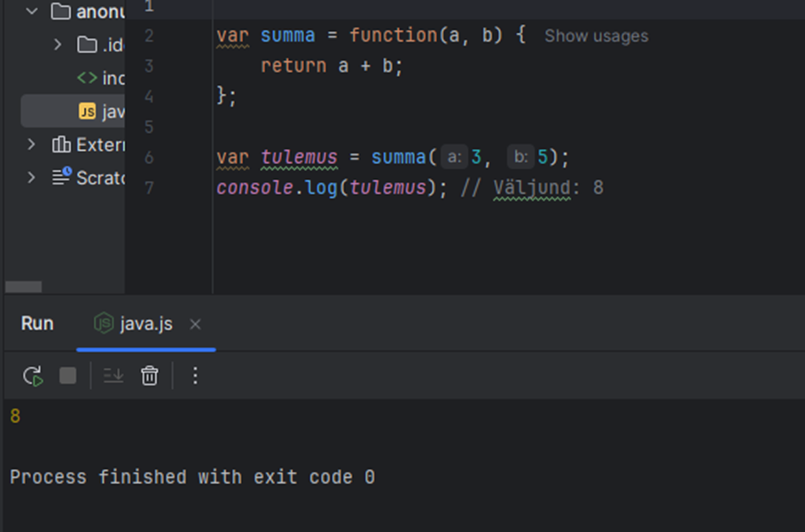Image resolution: width=805 pixels, height=532 pixels.
Task: Clear console with the trash icon
Action: coord(149,376)
